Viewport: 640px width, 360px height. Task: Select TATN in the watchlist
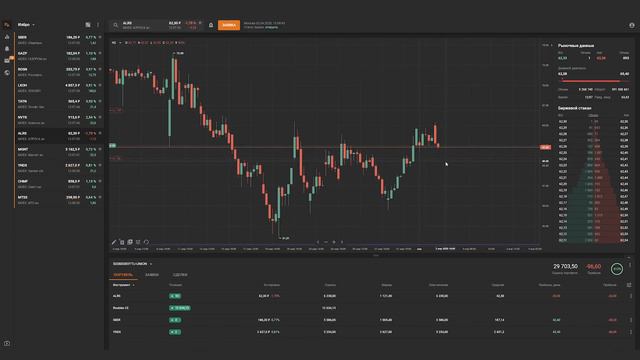pos(59,104)
